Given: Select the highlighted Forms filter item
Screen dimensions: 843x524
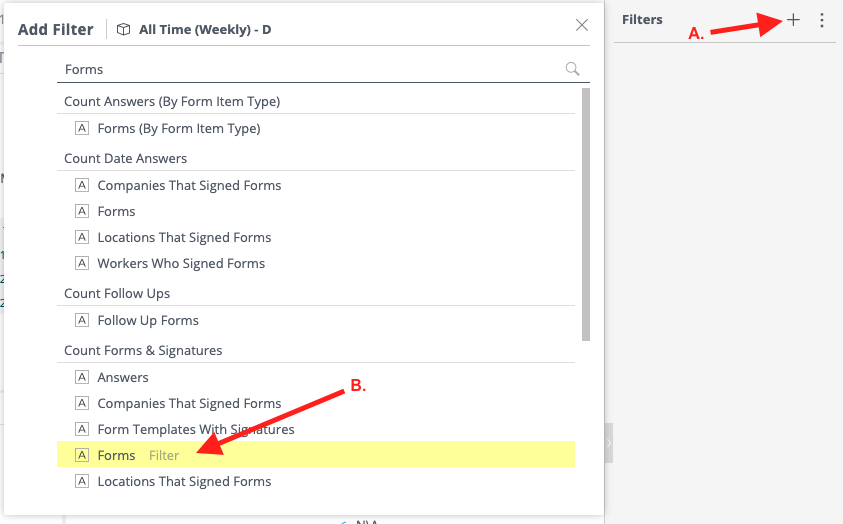Looking at the screenshot, I should pyautogui.click(x=316, y=455).
